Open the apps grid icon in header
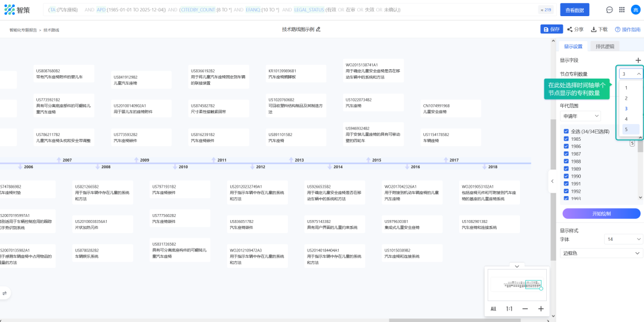644x322 pixels. point(622,10)
